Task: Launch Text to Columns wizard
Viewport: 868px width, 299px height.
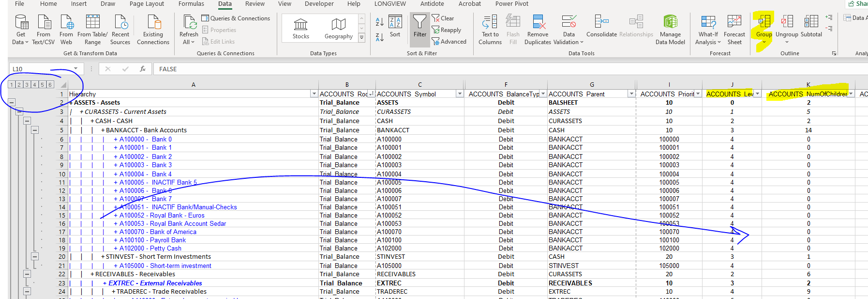Action: click(x=490, y=30)
